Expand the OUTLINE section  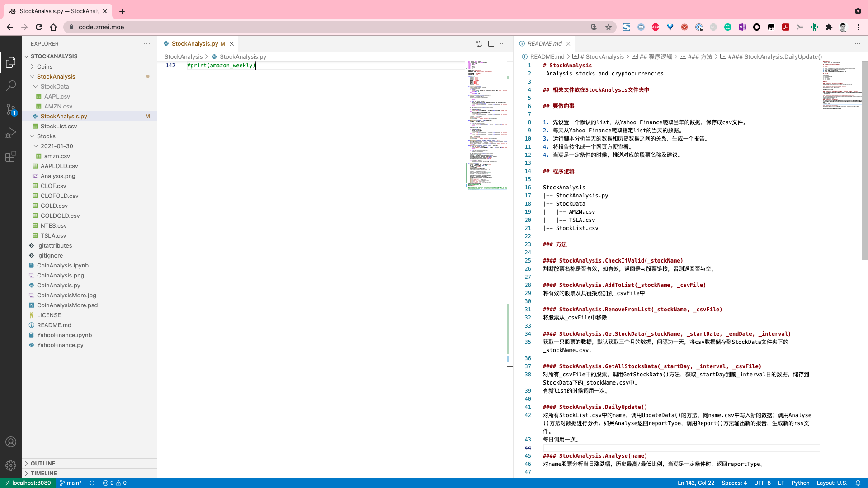[43, 464]
